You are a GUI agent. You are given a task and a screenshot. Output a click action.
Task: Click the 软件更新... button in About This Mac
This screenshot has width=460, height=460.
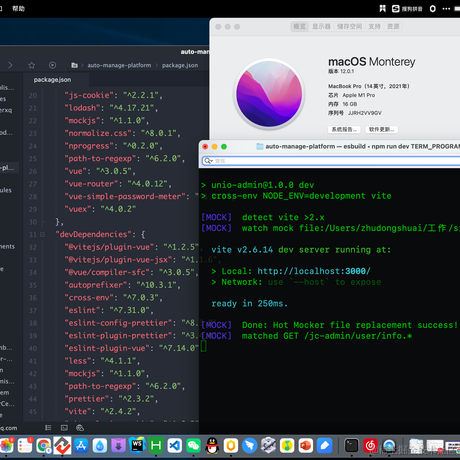381,129
